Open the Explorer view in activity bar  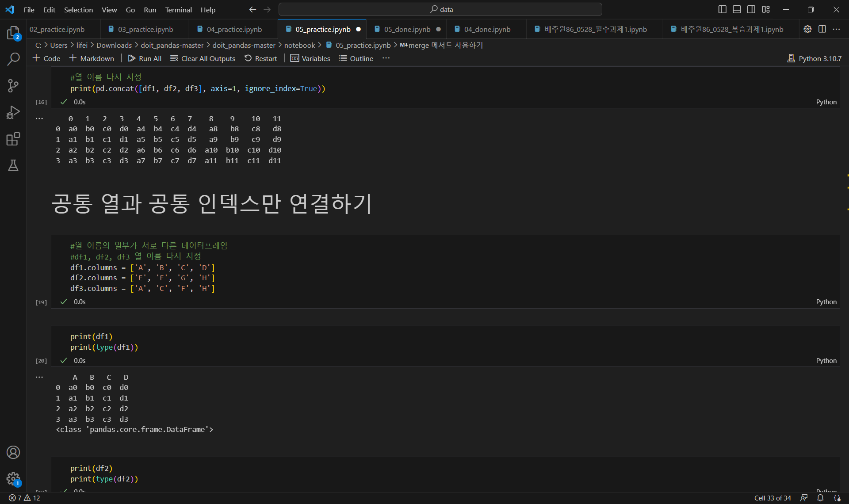(x=13, y=33)
